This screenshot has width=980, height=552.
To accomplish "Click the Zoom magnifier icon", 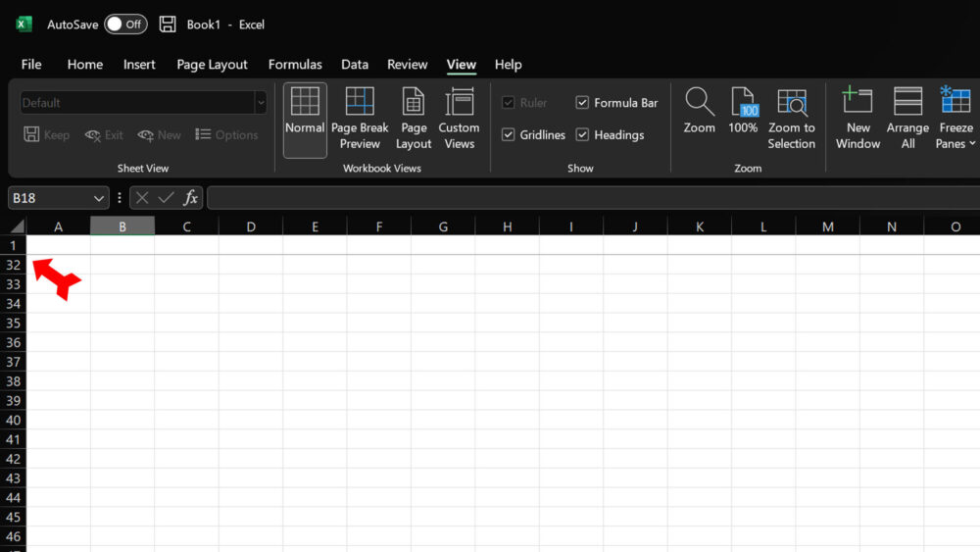I will 700,102.
